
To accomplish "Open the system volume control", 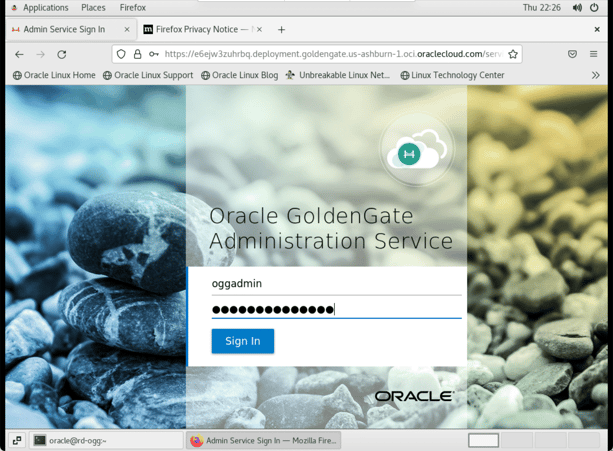I will (577, 8).
